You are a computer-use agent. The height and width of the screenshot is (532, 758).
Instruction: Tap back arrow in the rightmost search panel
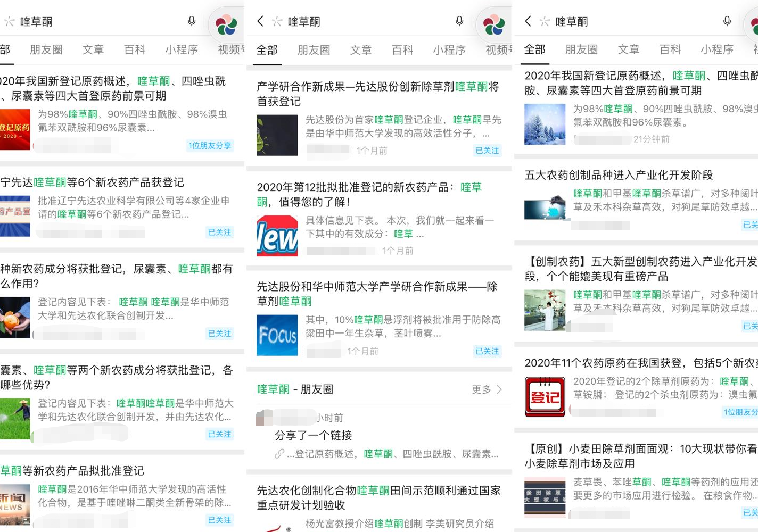click(528, 21)
